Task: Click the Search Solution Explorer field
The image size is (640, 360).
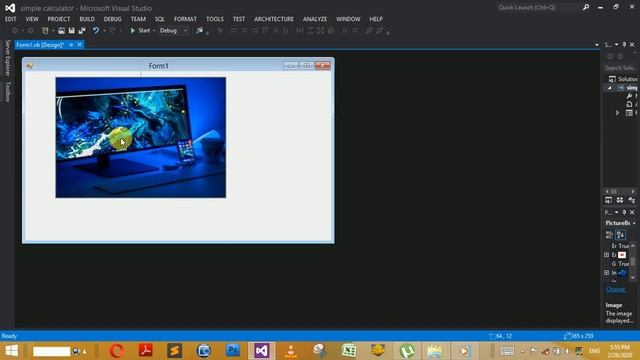Action: pyautogui.click(x=620, y=68)
